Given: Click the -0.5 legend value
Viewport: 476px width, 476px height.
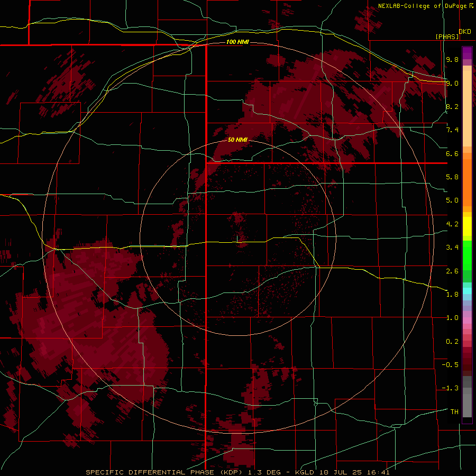Looking at the screenshot, I should click(x=450, y=365).
